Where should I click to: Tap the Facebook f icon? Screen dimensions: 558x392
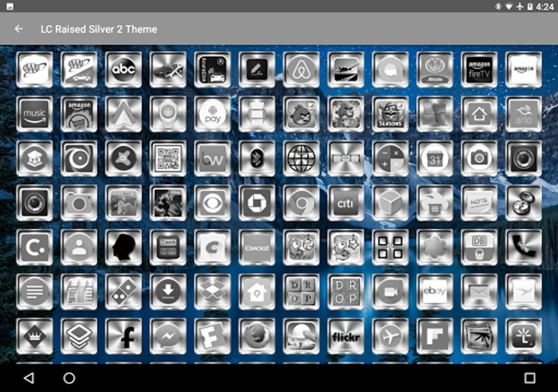click(x=123, y=336)
